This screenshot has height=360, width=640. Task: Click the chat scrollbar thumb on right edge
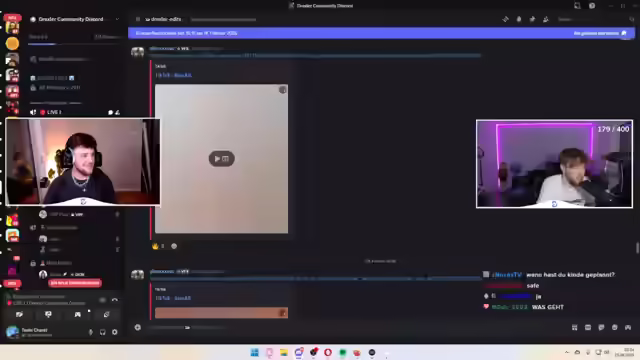(637, 247)
